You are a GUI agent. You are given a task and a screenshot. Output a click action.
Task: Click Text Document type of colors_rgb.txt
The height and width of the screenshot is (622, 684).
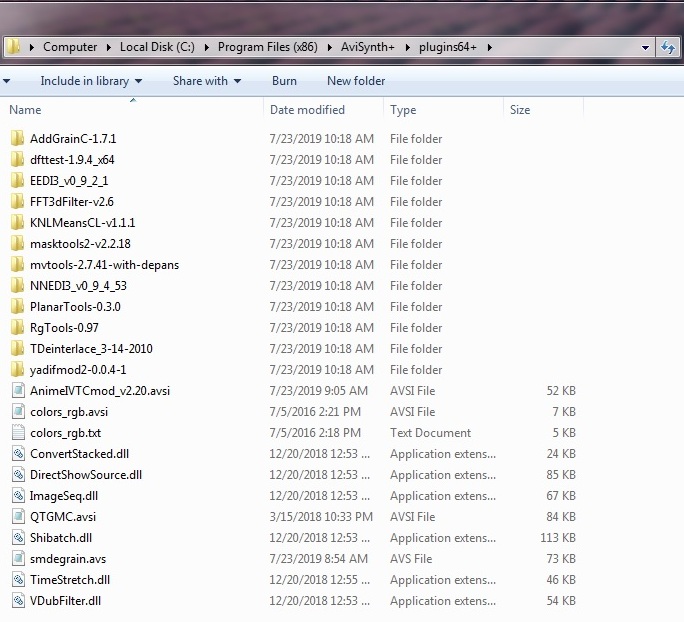pos(430,433)
